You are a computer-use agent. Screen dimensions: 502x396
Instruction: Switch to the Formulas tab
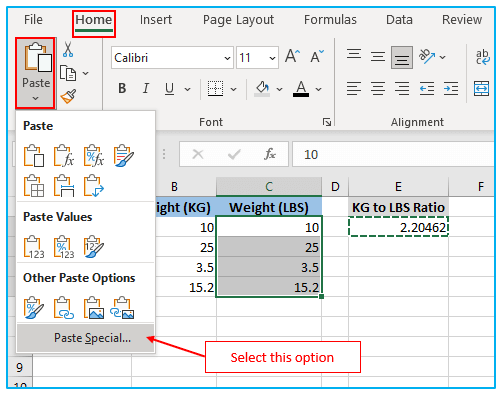click(330, 20)
